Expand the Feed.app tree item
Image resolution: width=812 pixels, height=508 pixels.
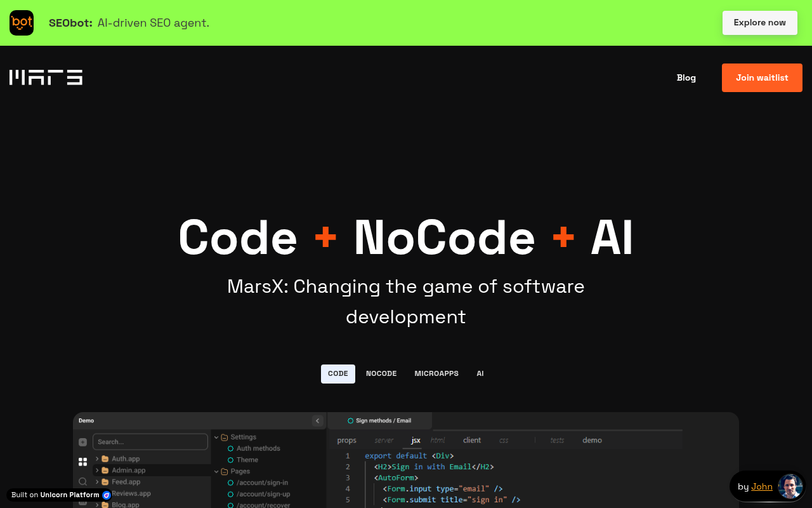pyautogui.click(x=97, y=481)
